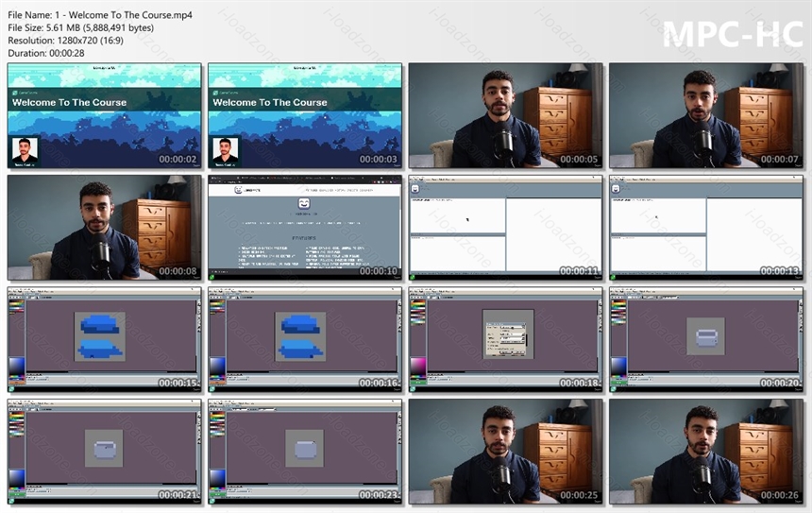
Task: Click Aseprite home icon in 00:00:11 frame
Action: pyautogui.click(x=414, y=189)
